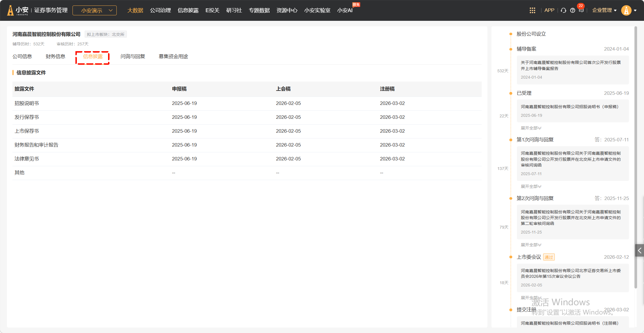
Task: Expand 展开全部 under 第1次问询与回复
Action: pyautogui.click(x=531, y=186)
